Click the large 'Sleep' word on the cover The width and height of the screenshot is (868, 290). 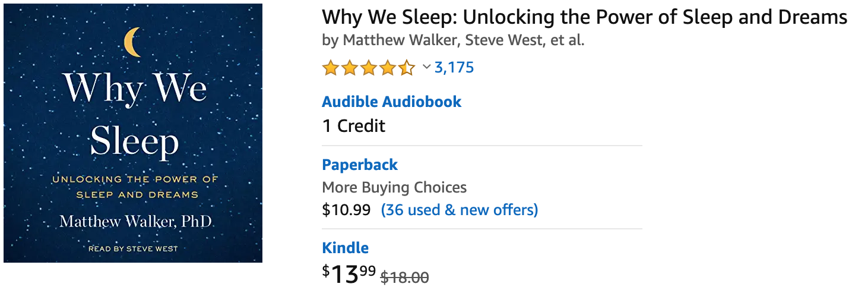[x=134, y=142]
